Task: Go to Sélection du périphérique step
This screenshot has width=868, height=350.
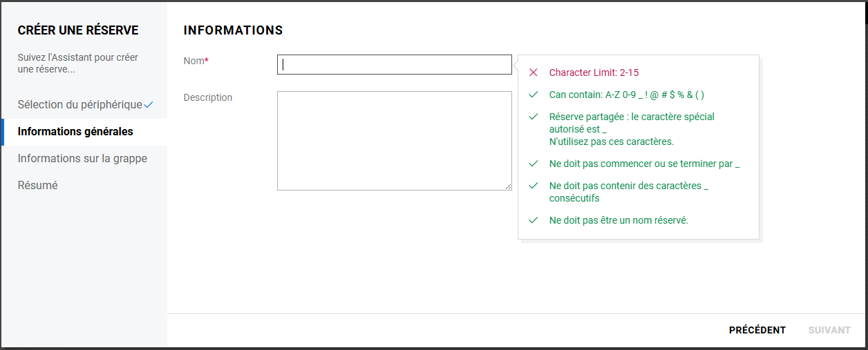Action: click(79, 104)
